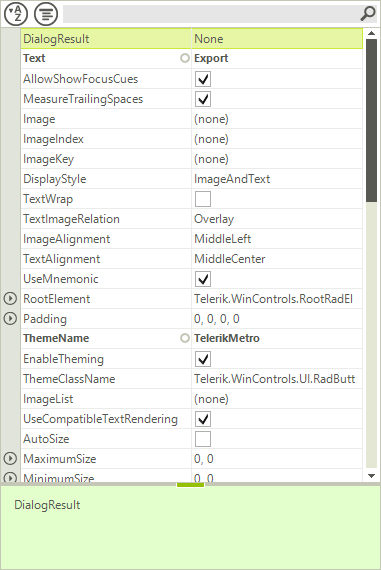
Task: Uncheck the EnableTheming checkbox
Action: [203, 359]
